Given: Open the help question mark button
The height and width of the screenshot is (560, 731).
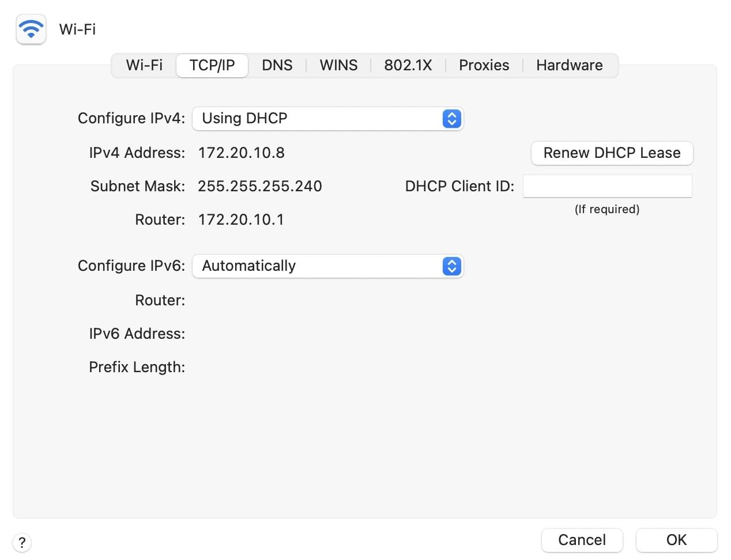Looking at the screenshot, I should coord(22,542).
